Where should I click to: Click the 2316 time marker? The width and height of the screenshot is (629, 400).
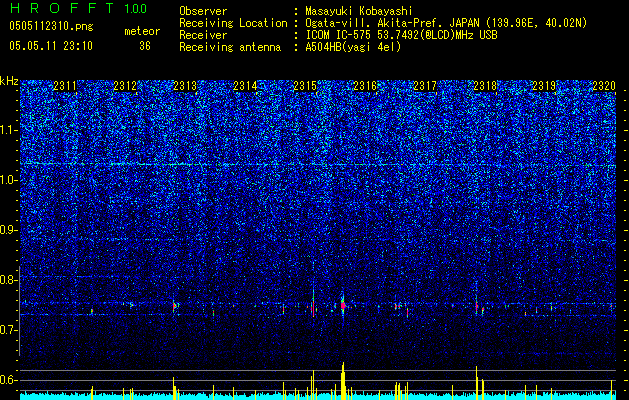(365, 86)
